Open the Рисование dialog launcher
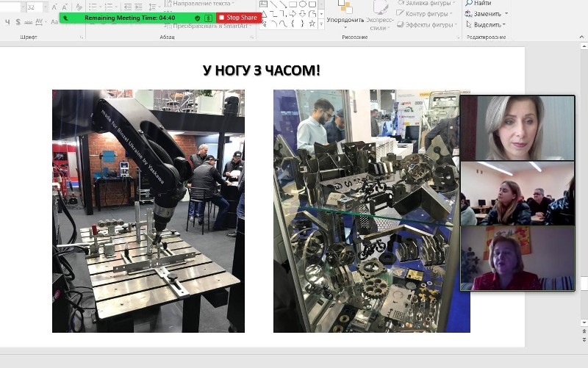 tap(458, 37)
